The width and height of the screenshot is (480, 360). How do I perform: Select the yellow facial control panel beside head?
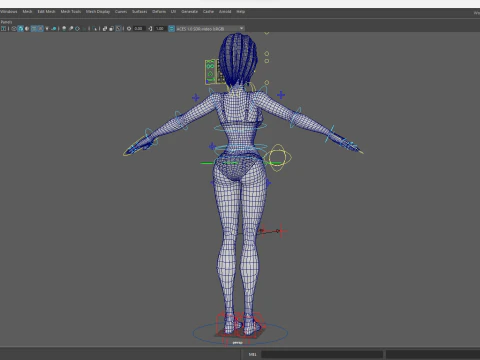(211, 72)
